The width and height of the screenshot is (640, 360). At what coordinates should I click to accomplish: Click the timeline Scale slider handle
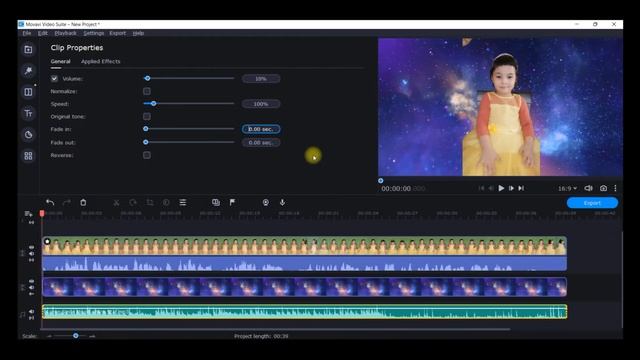[x=76, y=336]
